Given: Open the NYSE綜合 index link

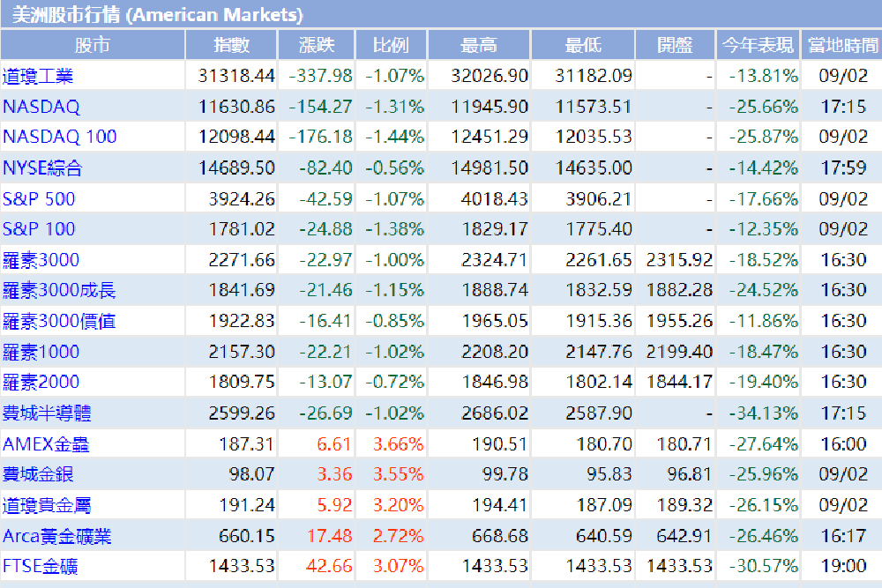Looking at the screenshot, I should click(42, 167).
